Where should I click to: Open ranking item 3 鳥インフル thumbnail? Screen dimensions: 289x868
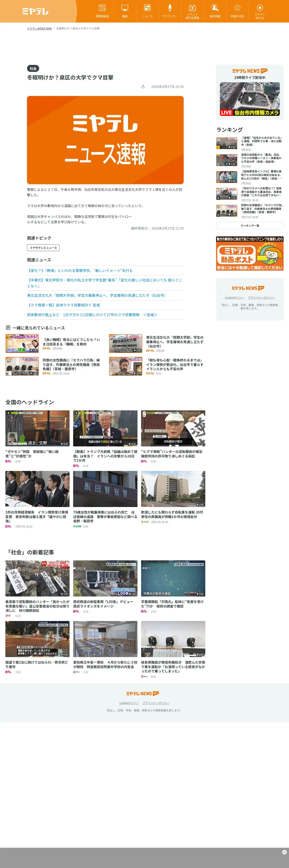[227, 177]
